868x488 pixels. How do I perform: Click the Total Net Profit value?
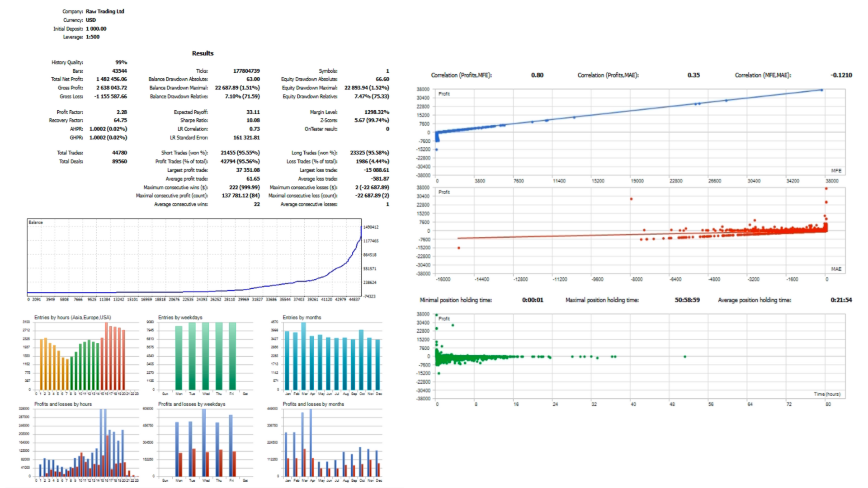tap(112, 79)
